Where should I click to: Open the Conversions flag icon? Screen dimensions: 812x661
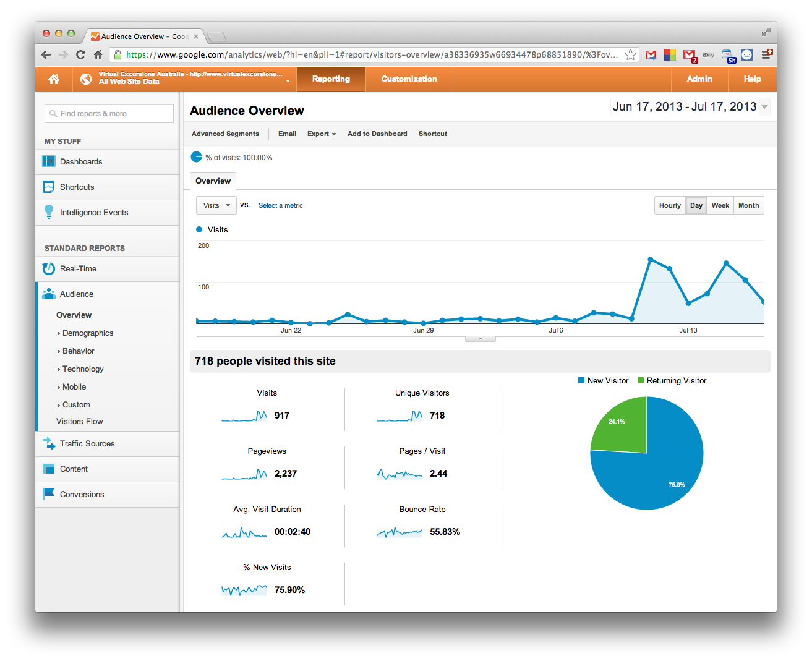[49, 494]
